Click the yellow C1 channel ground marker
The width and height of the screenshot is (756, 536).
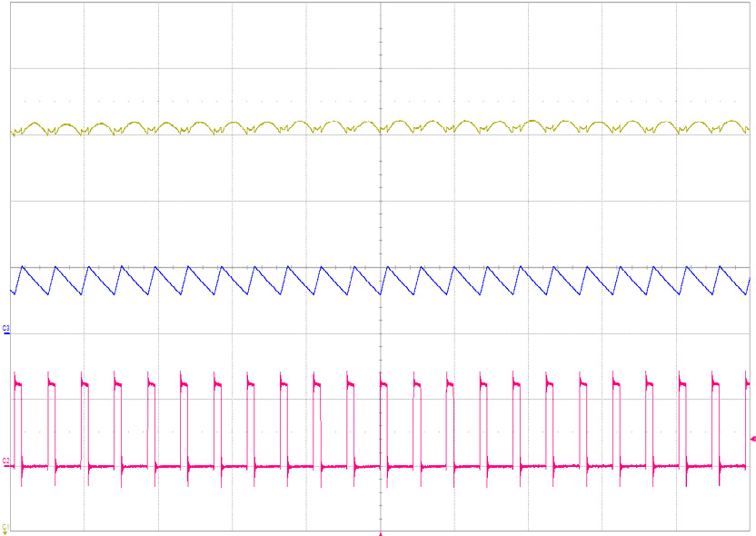point(8,527)
